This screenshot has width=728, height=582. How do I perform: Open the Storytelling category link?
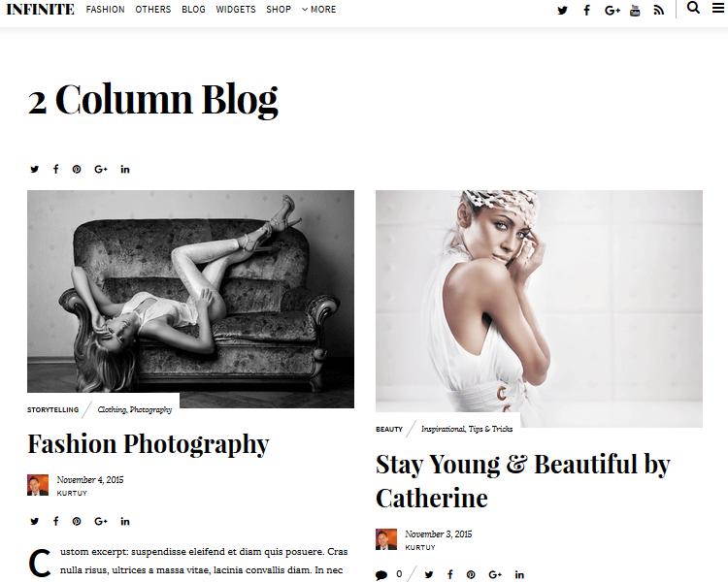[53, 409]
